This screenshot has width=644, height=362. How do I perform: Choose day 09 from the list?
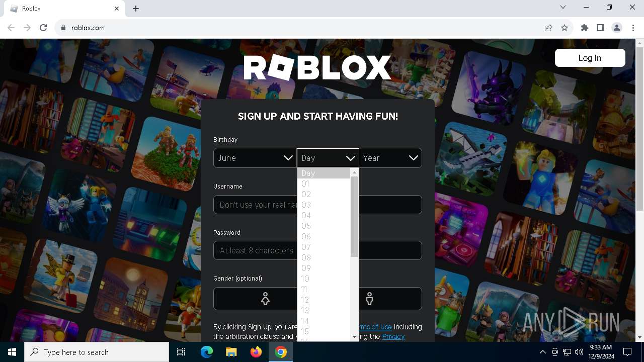pos(324,268)
